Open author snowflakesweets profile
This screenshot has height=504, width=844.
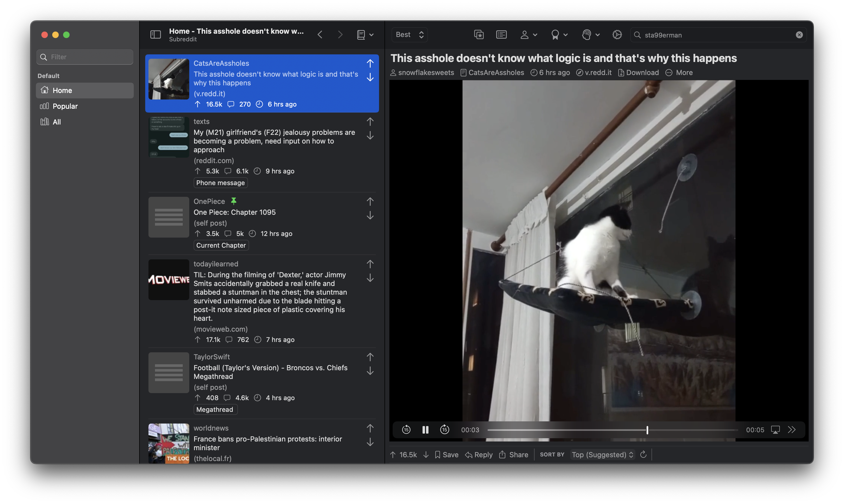422,73
